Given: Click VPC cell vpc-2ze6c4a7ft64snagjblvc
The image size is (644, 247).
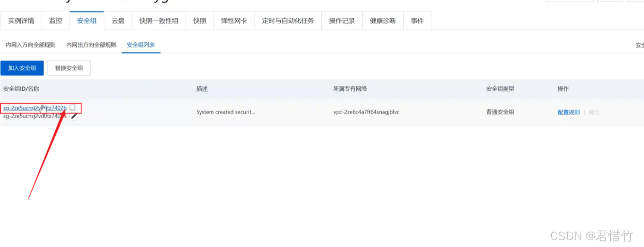Looking at the screenshot, I should 366,112.
